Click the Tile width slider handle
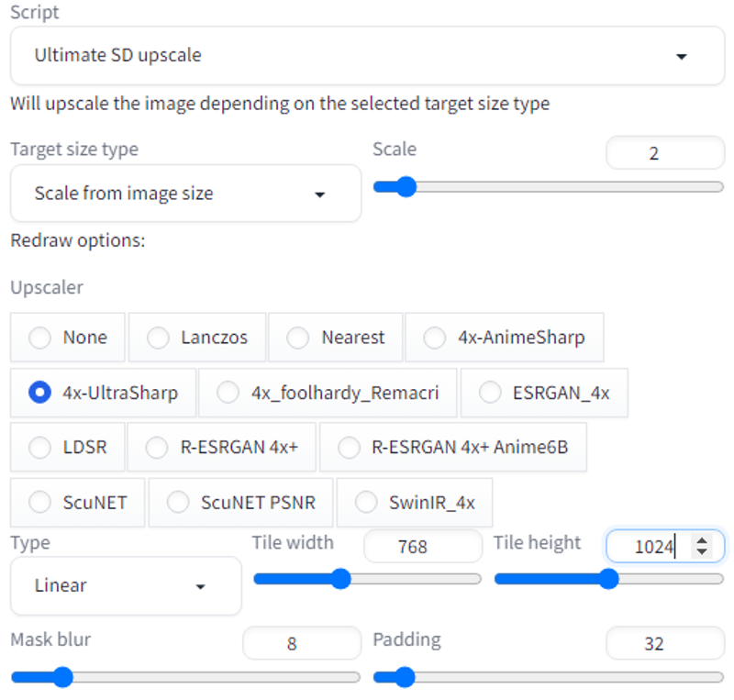Screen dimensions: 734x700 coord(340,579)
